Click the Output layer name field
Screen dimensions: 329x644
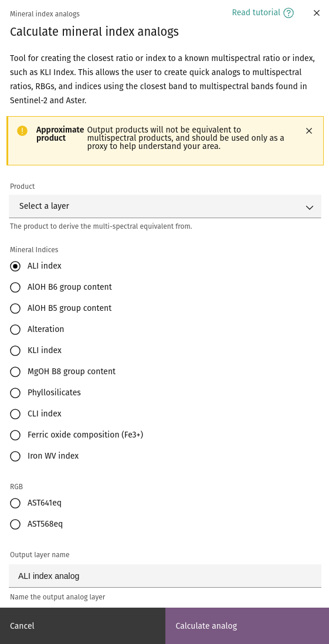(165, 576)
